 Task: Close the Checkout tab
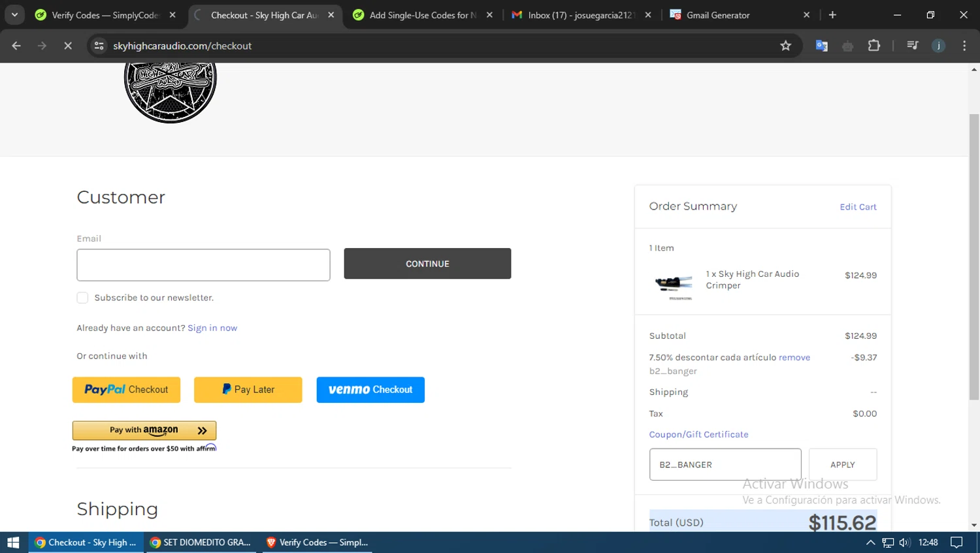click(x=331, y=15)
